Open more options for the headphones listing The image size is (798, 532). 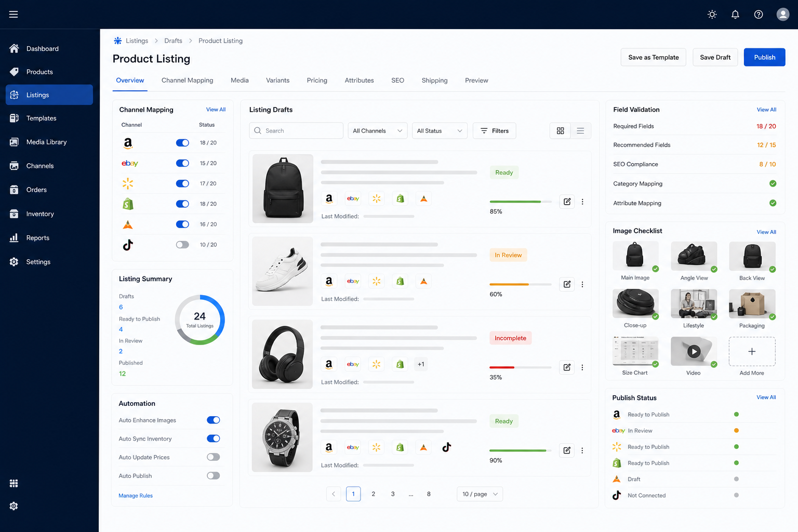click(x=582, y=367)
